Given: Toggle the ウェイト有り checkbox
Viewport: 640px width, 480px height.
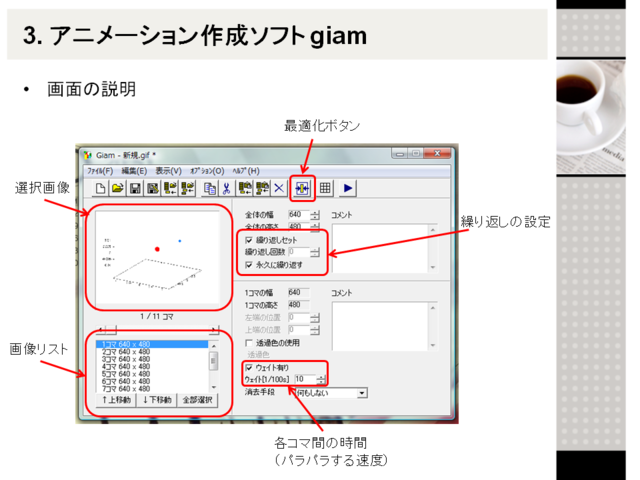Looking at the screenshot, I should 249,367.
